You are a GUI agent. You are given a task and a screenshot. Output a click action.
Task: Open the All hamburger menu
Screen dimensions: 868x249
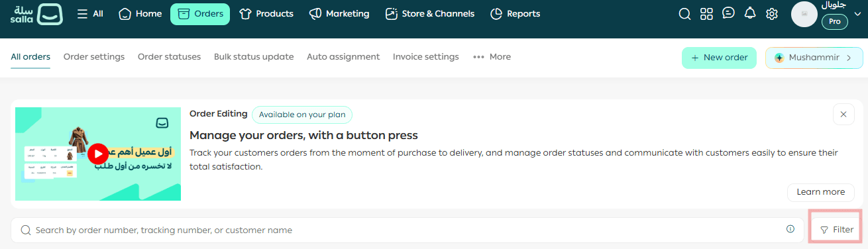(x=90, y=14)
